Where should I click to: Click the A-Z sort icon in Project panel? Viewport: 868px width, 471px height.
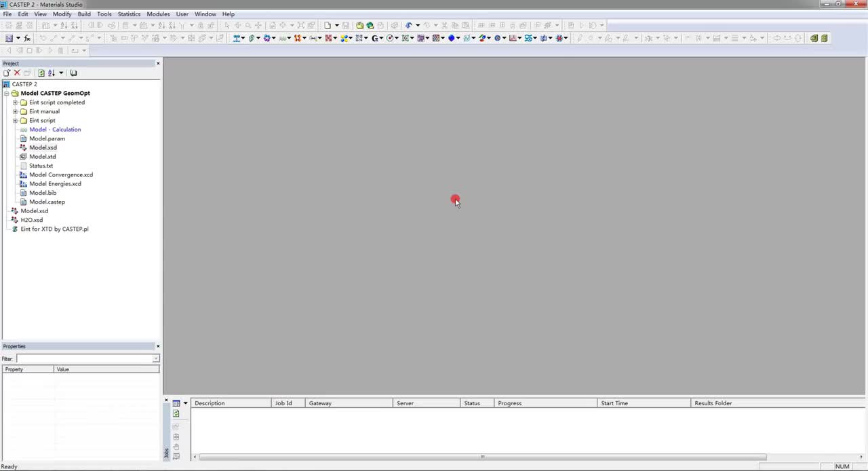[x=51, y=73]
